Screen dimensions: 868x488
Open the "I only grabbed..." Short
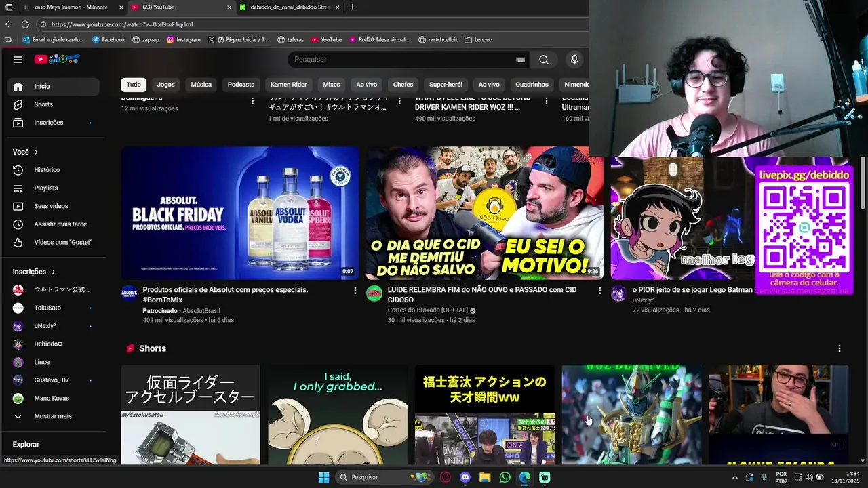(x=338, y=414)
